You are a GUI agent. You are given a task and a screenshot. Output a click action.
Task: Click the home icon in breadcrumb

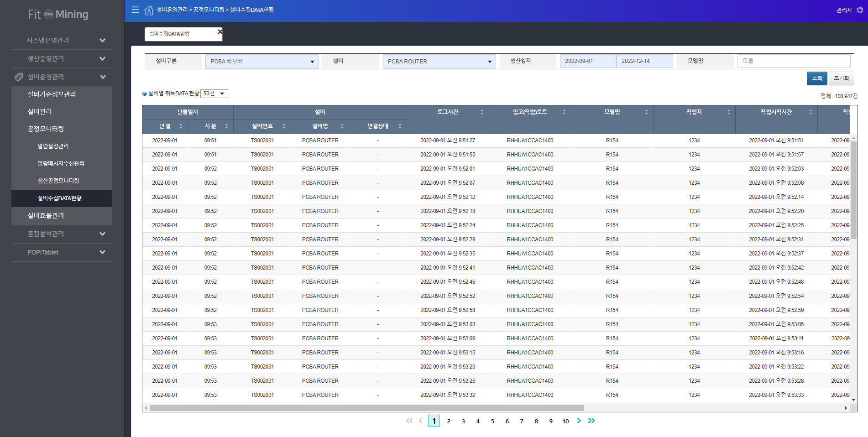pyautogui.click(x=149, y=10)
